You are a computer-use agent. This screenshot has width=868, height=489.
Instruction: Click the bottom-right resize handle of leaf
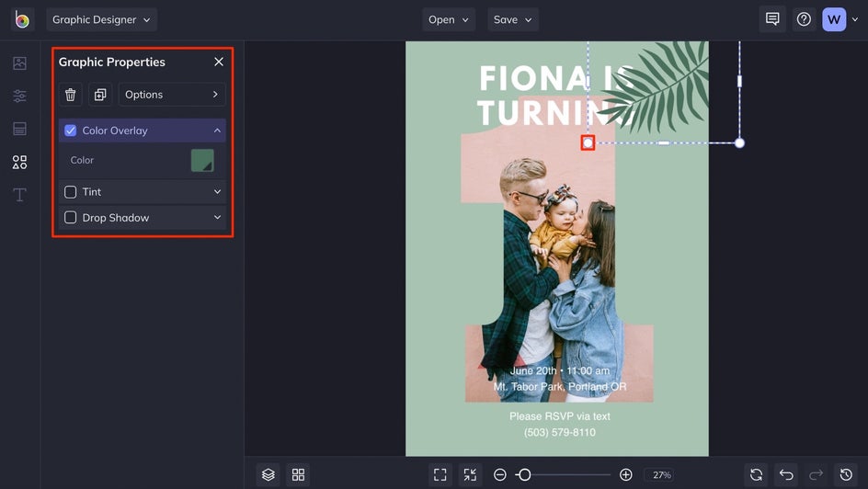pyautogui.click(x=739, y=142)
